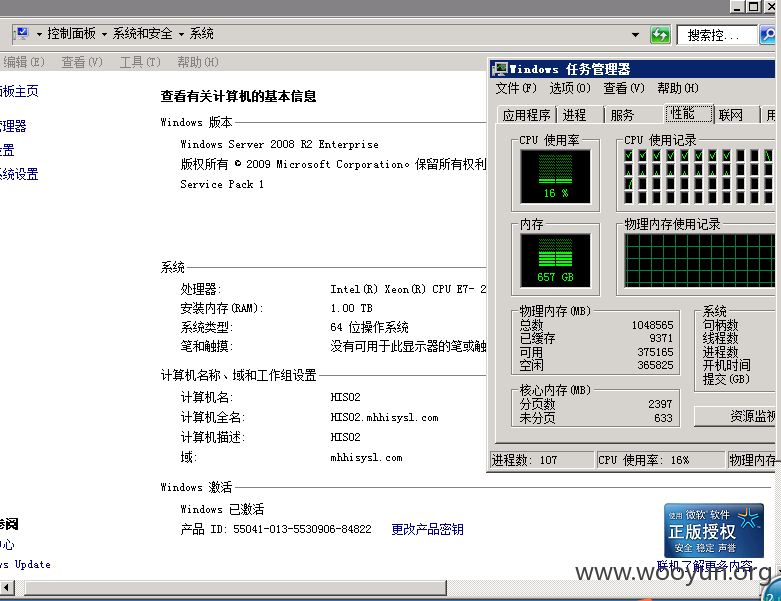
Task: Click the 系统和安全 breadcrumb
Action: click(x=142, y=33)
